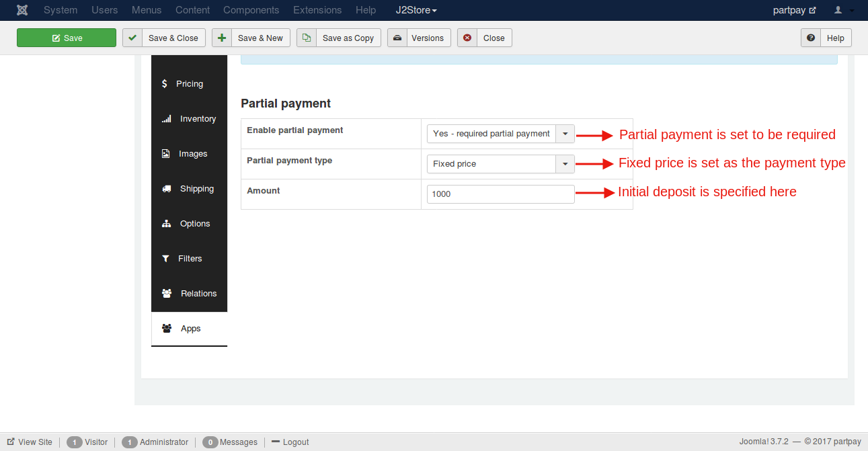
Task: Click the Enable partial payment label
Action: point(295,130)
